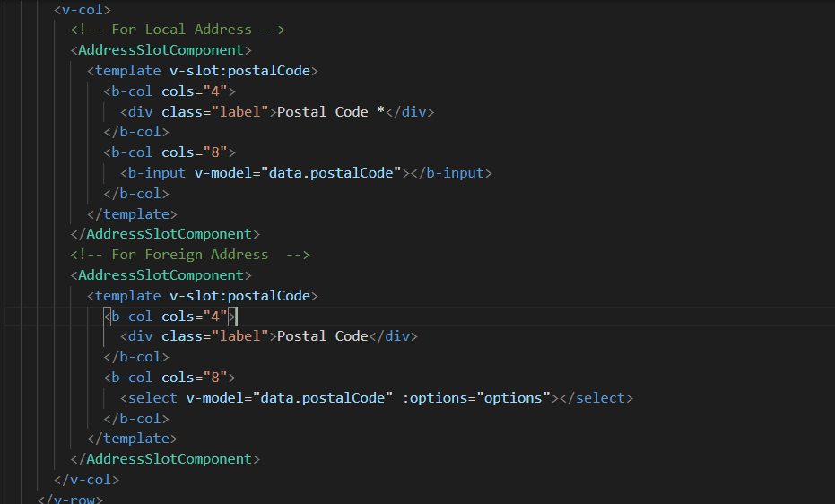
Task: Place cursor in 'For Foreign Address' comment
Action: [190, 255]
